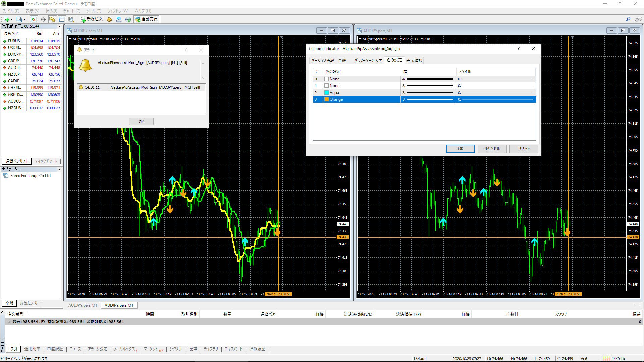Click the help question mark in alert dialog
Viewport: 644px width, 362px height.
[186, 50]
